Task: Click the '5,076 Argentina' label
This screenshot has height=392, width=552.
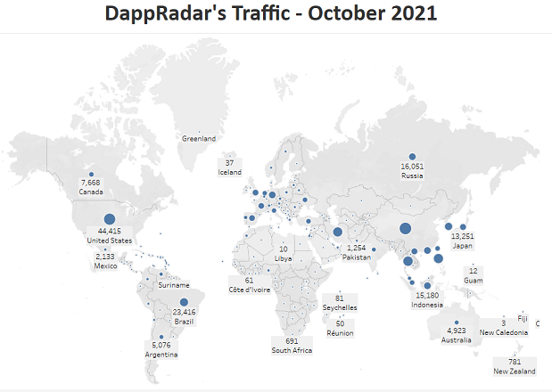Action: click(161, 350)
